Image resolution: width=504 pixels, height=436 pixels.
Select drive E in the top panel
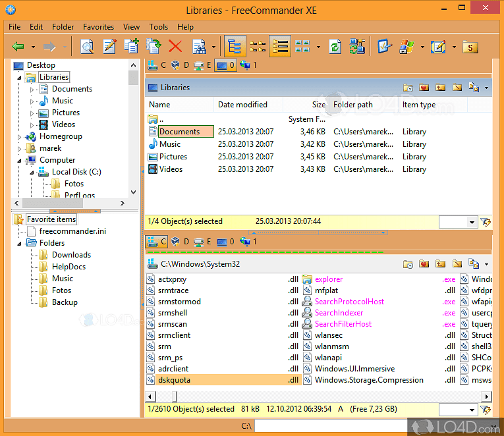pos(202,65)
